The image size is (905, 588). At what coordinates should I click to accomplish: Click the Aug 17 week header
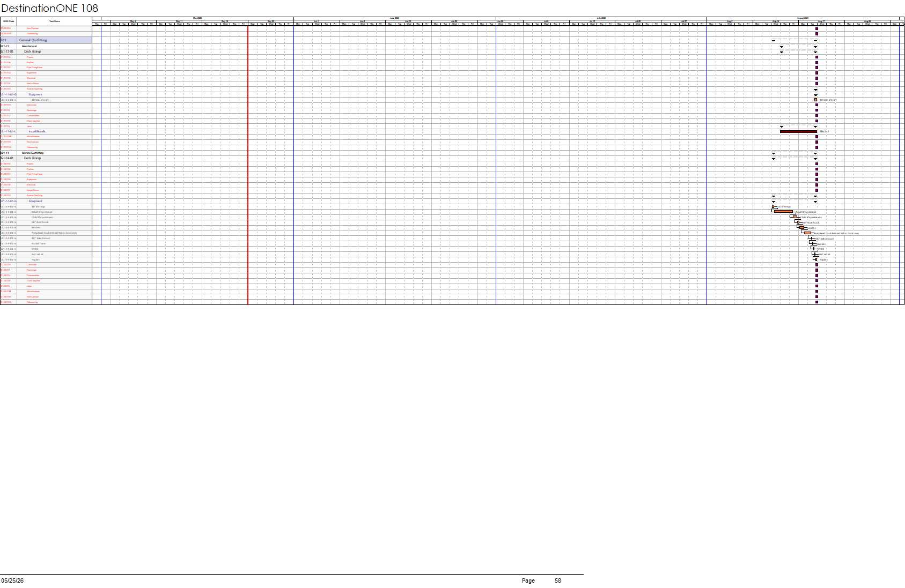821,21
